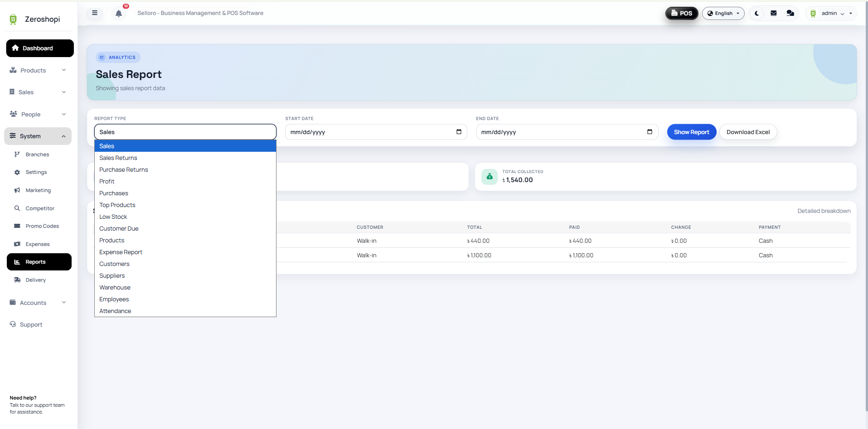Open Settings in the sidebar

click(x=39, y=172)
